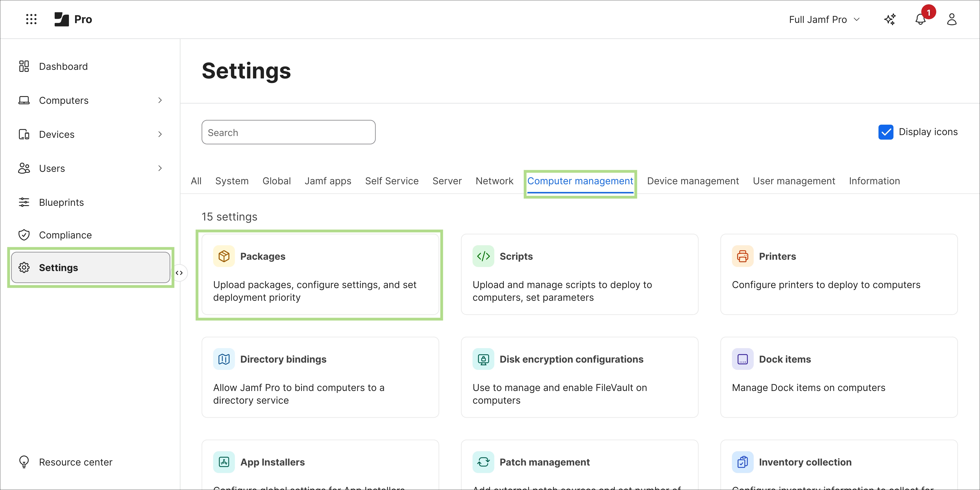Switch to the Network tab

coord(494,181)
